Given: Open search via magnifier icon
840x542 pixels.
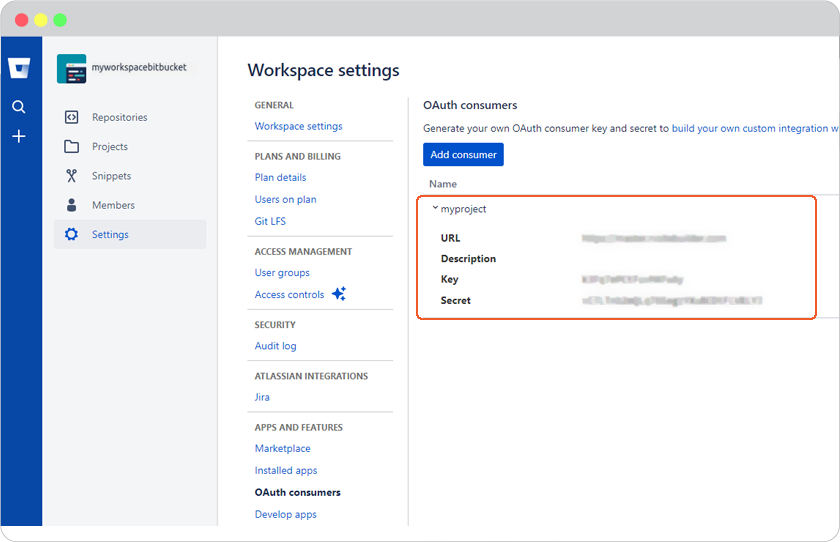Looking at the screenshot, I should click(19, 107).
